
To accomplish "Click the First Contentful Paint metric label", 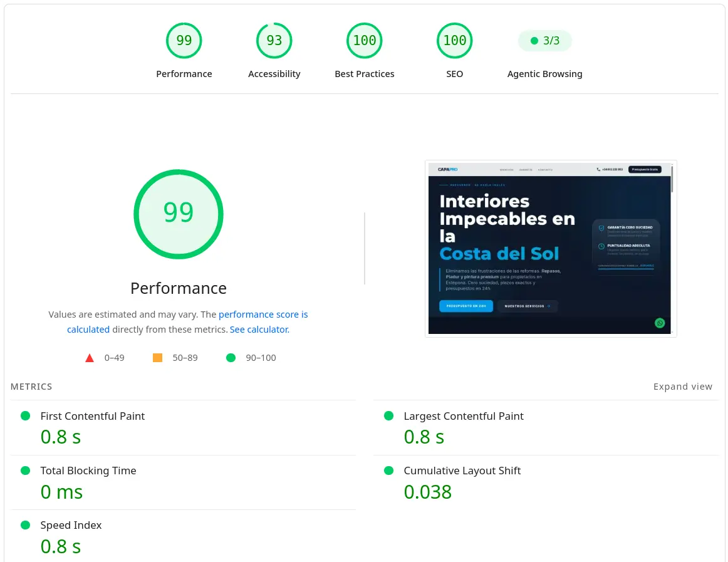I will [92, 416].
